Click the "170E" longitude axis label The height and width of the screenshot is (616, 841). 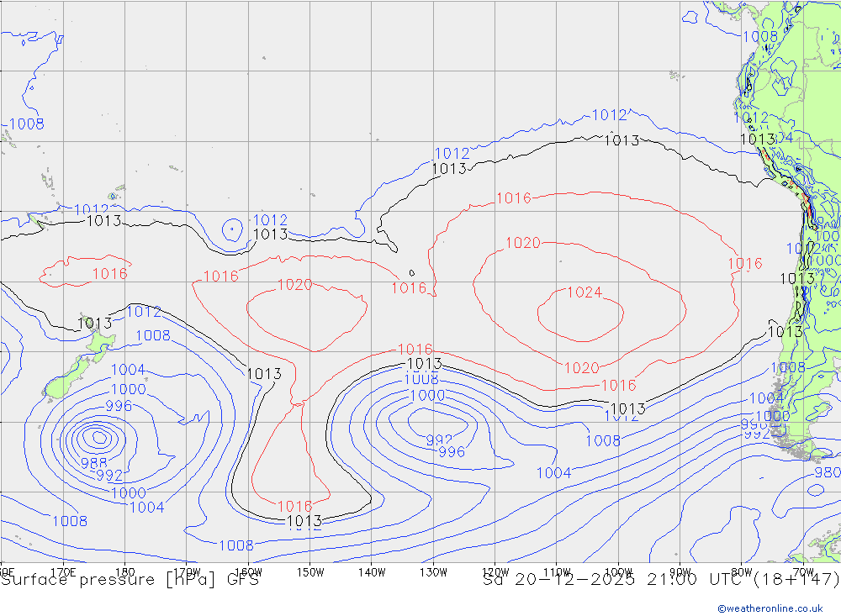(63, 572)
